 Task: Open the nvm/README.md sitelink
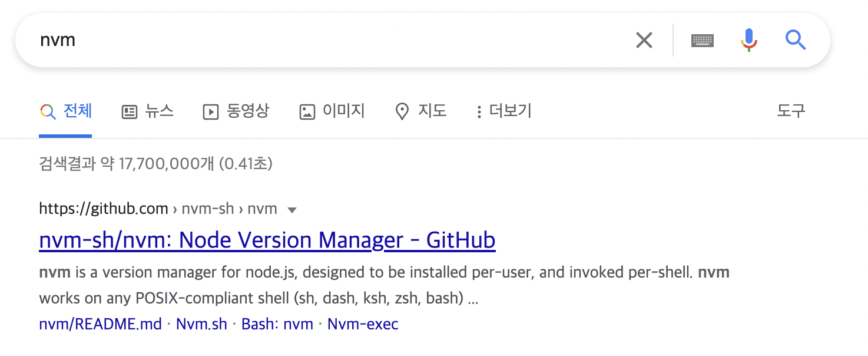point(100,324)
